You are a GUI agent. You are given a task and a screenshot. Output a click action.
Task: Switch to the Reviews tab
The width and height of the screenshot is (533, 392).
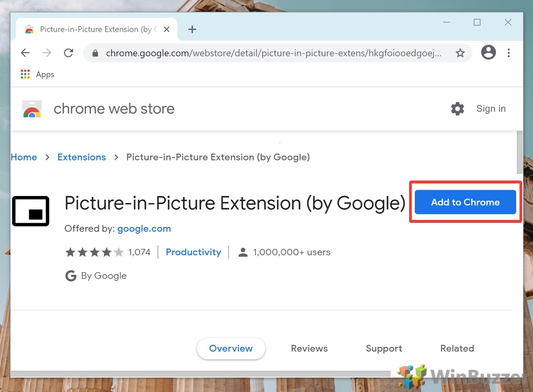click(x=309, y=349)
